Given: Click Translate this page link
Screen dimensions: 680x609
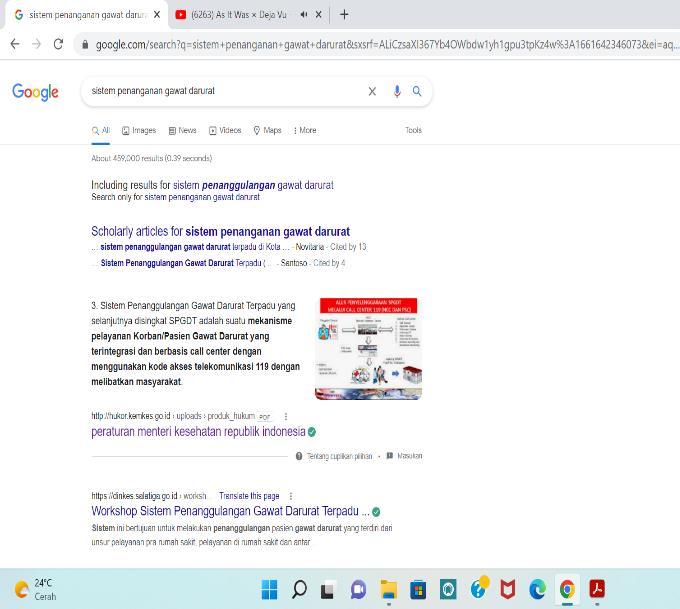Looking at the screenshot, I should [249, 496].
